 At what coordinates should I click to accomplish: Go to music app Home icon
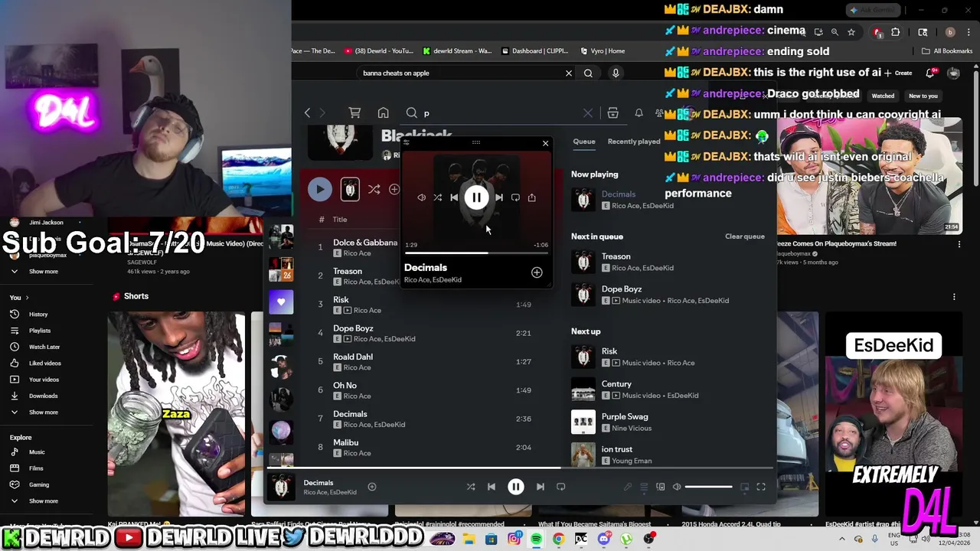[384, 113]
